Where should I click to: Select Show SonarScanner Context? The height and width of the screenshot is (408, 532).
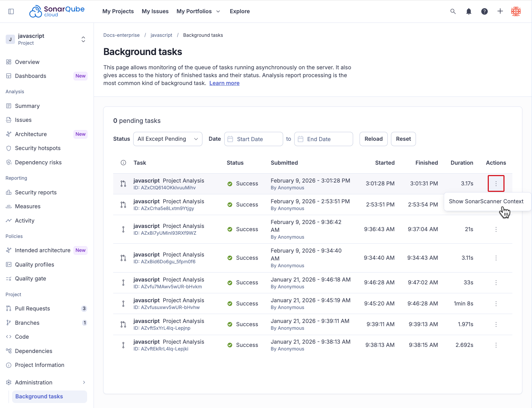[x=486, y=201]
